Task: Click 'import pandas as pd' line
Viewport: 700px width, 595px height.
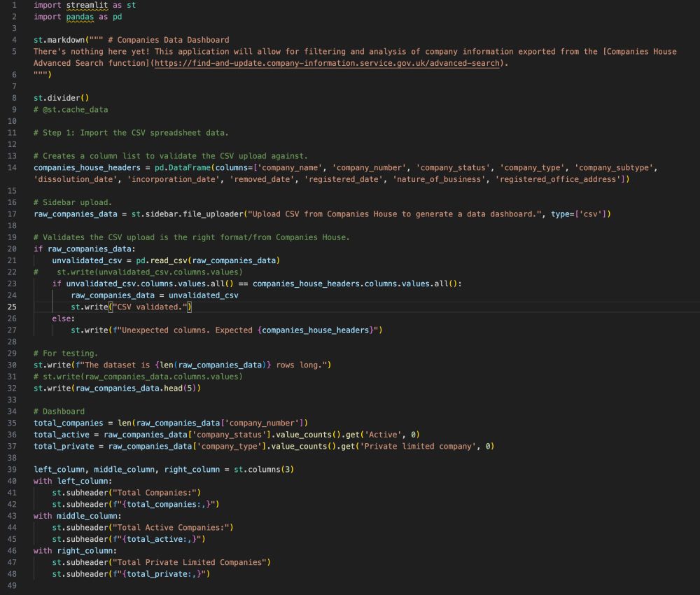Action: coord(78,17)
